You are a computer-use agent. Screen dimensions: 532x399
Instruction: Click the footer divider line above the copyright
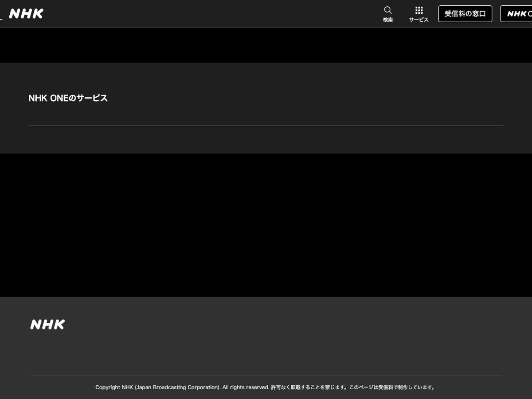tap(266, 376)
